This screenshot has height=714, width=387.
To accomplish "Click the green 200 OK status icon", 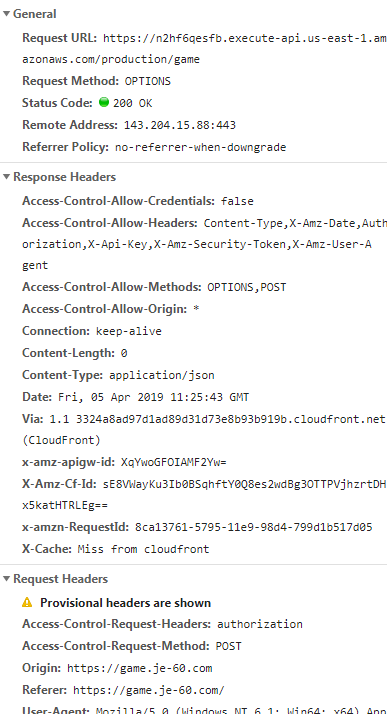I will click(104, 102).
